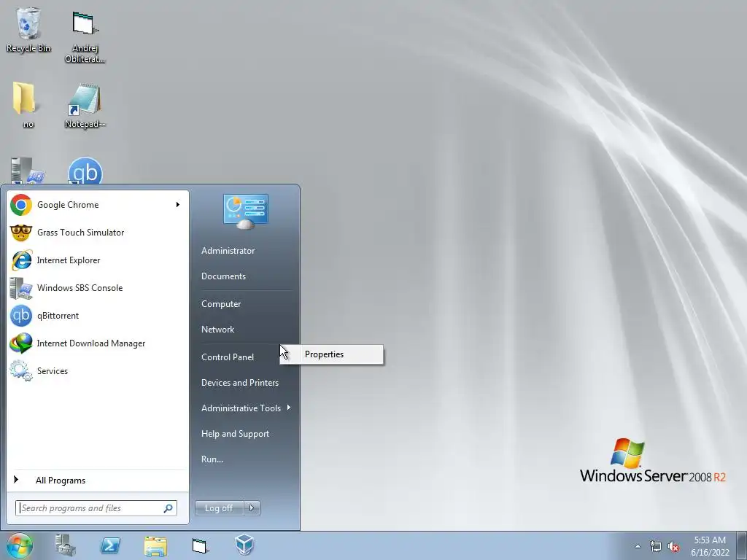747x560 pixels.
Task: Open Devices and Printers
Action: pyautogui.click(x=239, y=383)
